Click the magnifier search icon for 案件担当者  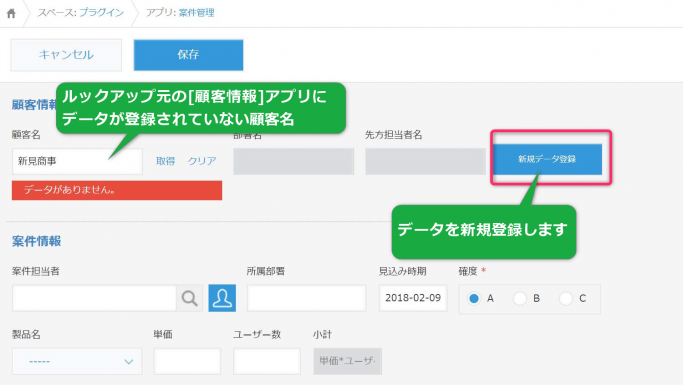click(x=189, y=298)
